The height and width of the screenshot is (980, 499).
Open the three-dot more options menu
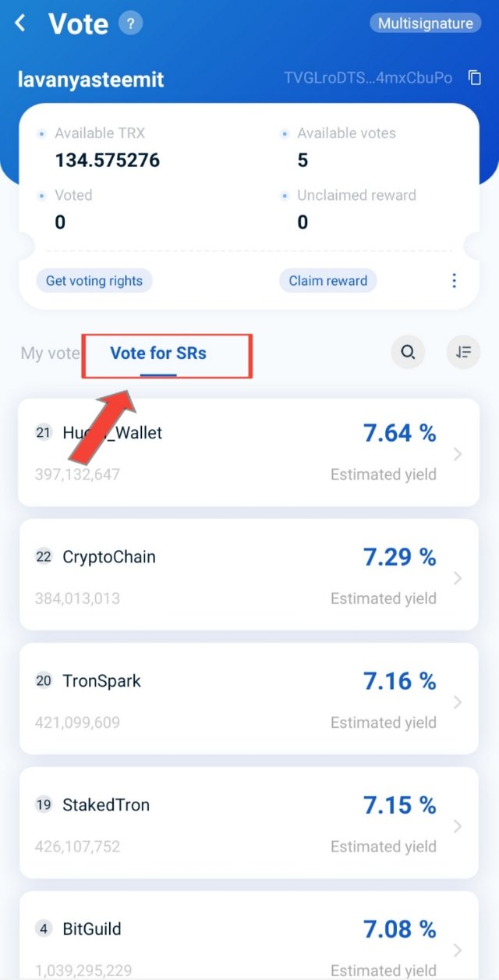455,281
